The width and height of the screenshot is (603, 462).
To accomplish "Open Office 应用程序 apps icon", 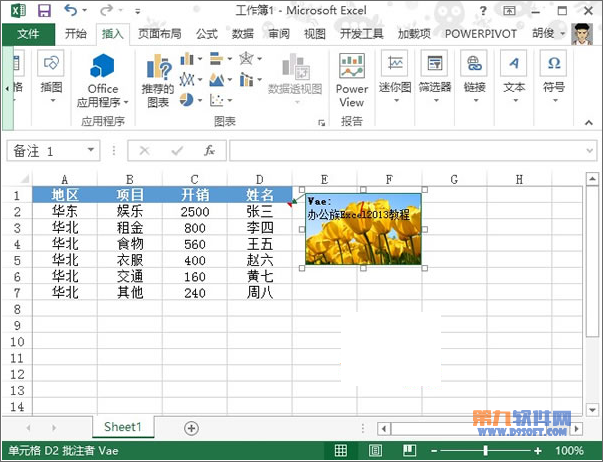I will [x=102, y=80].
